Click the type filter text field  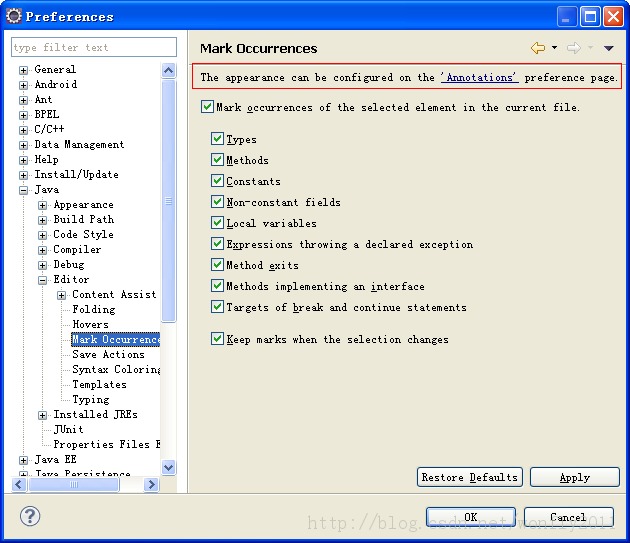[x=94, y=47]
